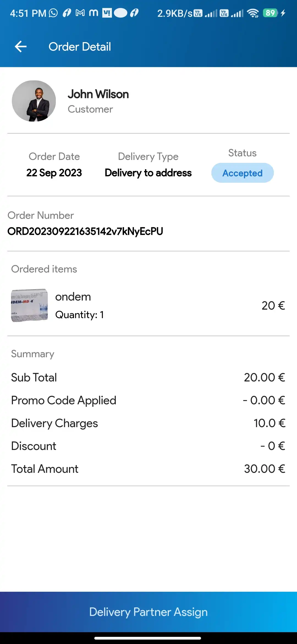Tap the ondem product image
Viewport: 297px width, 644px height.
(29, 305)
